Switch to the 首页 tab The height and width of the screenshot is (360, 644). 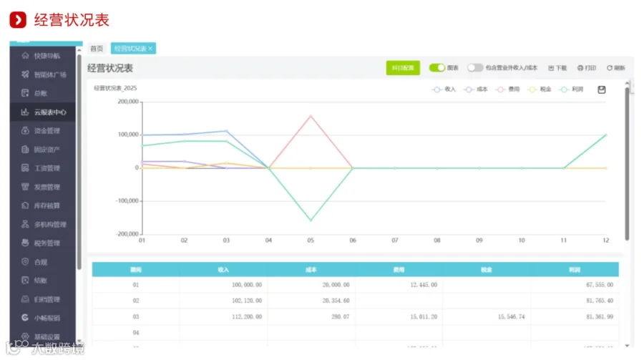[x=97, y=49]
